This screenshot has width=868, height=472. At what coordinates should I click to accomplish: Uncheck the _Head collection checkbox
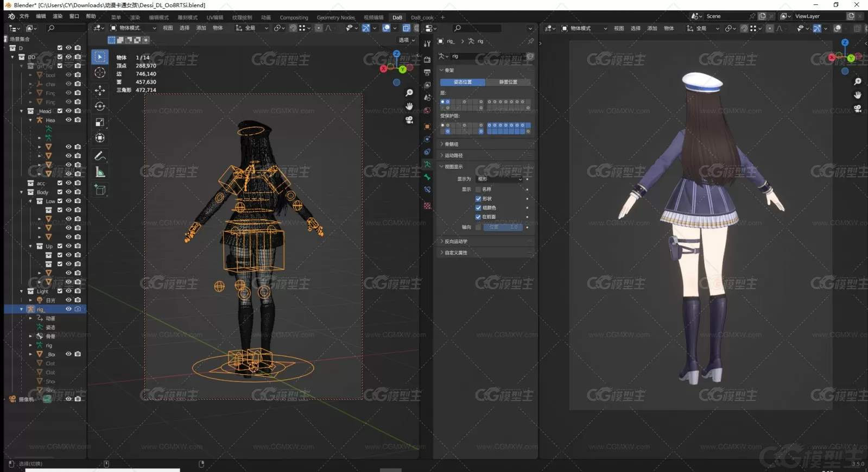tap(60, 111)
